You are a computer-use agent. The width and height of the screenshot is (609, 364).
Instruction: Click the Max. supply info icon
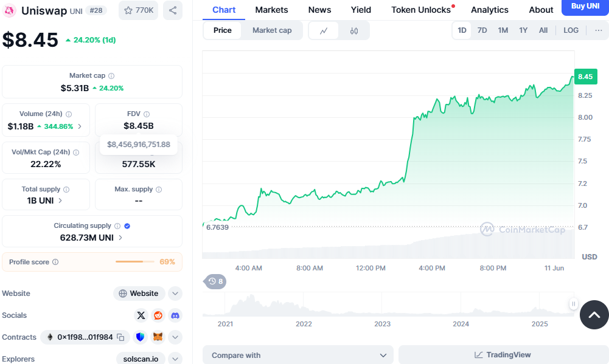pos(159,190)
